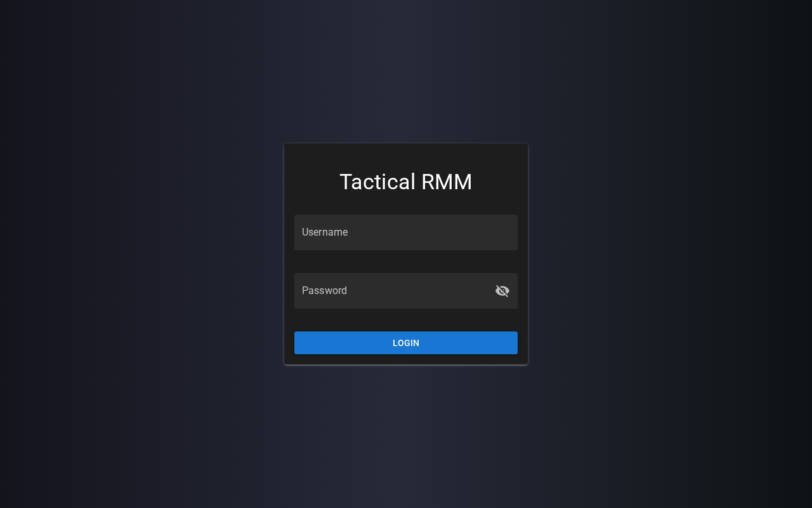Click the blue LOGIN button

coord(406,343)
